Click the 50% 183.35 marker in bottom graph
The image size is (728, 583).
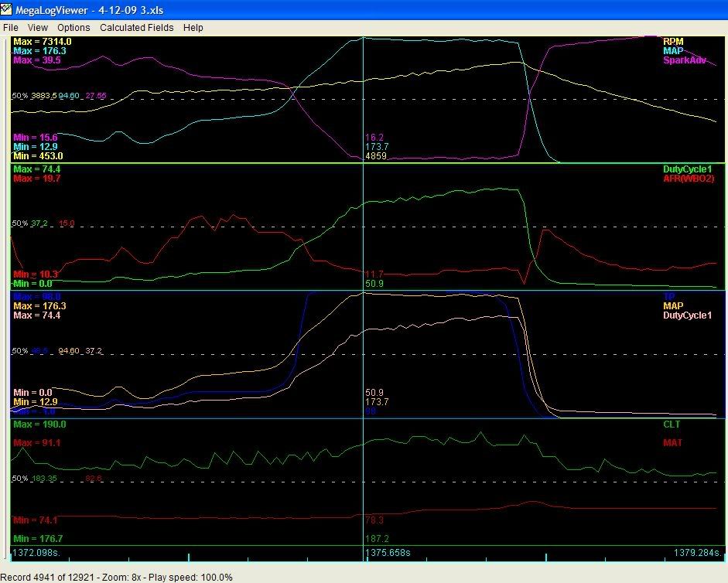[x=34, y=479]
